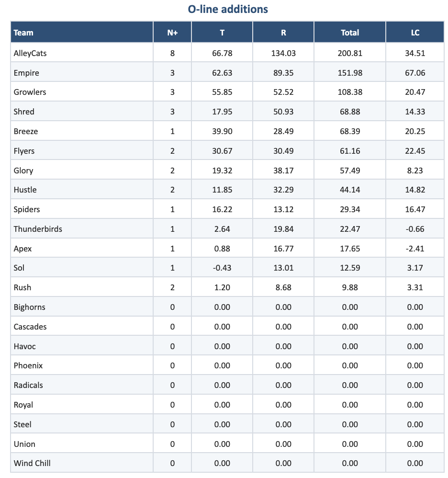Image resolution: width=448 pixels, height=478 pixels.
Task: Sort by the LC column header
Action: (x=415, y=33)
